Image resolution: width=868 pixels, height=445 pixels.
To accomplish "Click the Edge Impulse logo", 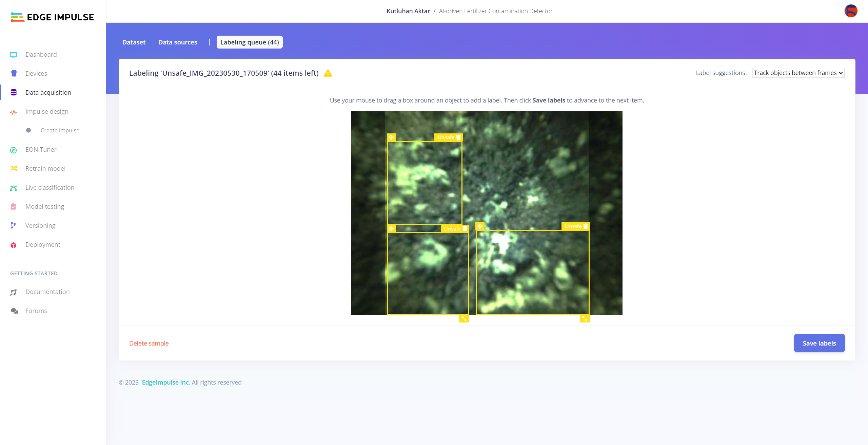I will point(52,17).
